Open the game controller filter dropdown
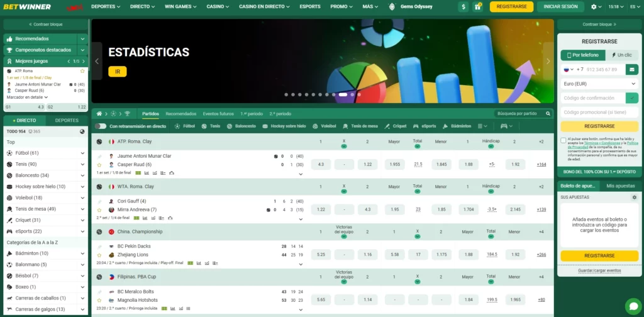This screenshot has height=317, width=644. tap(507, 126)
